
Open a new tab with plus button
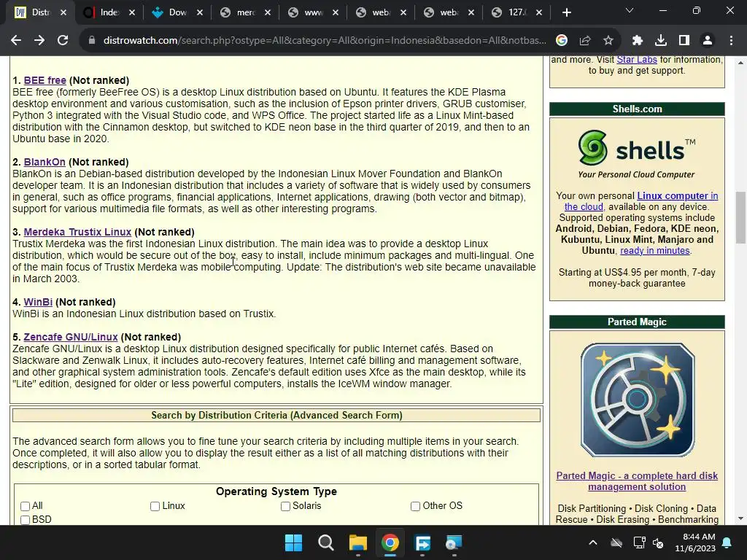(566, 13)
